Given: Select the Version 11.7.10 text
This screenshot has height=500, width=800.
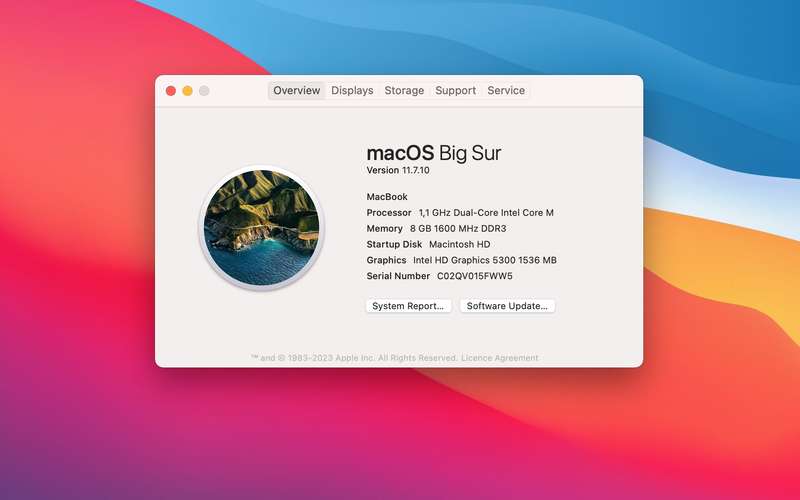Looking at the screenshot, I should click(x=398, y=170).
